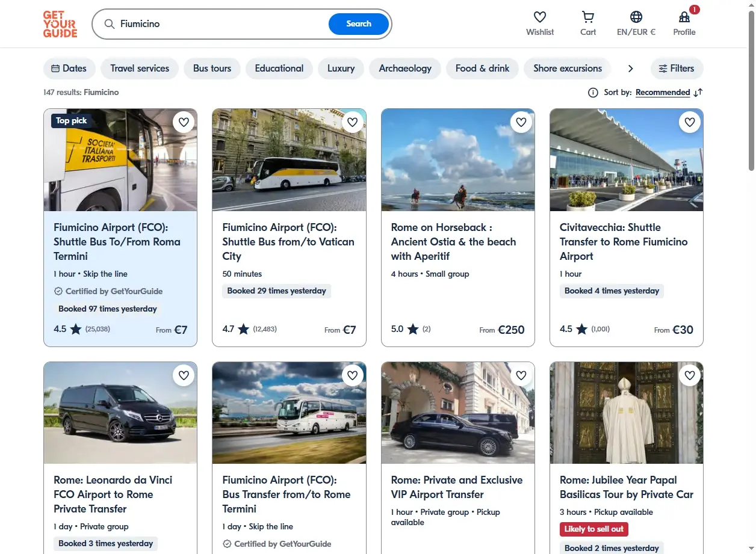The width and height of the screenshot is (756, 554).
Task: Click Certified by GetYourGuide on Roma Termini shuttle
Action: [108, 291]
